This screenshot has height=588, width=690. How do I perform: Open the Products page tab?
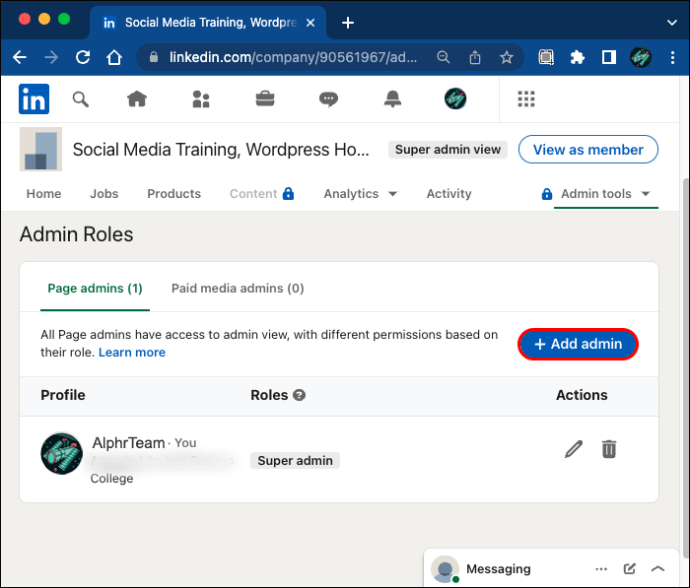pos(174,194)
